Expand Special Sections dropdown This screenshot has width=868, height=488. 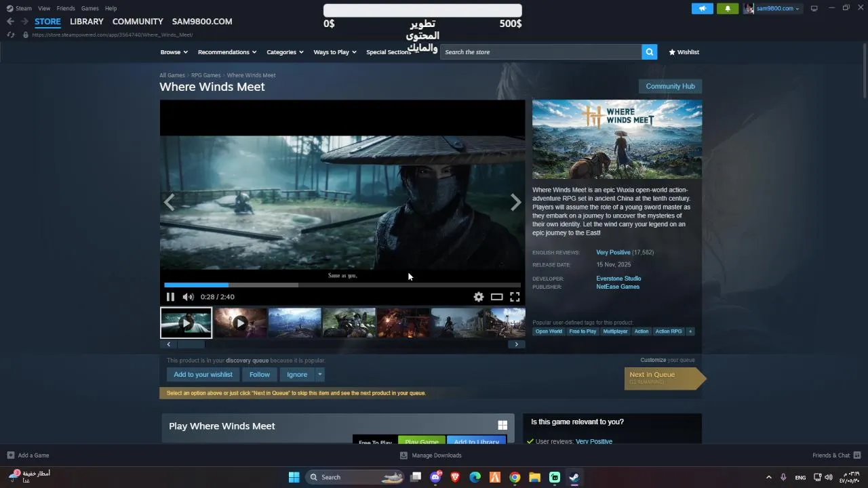click(x=389, y=52)
